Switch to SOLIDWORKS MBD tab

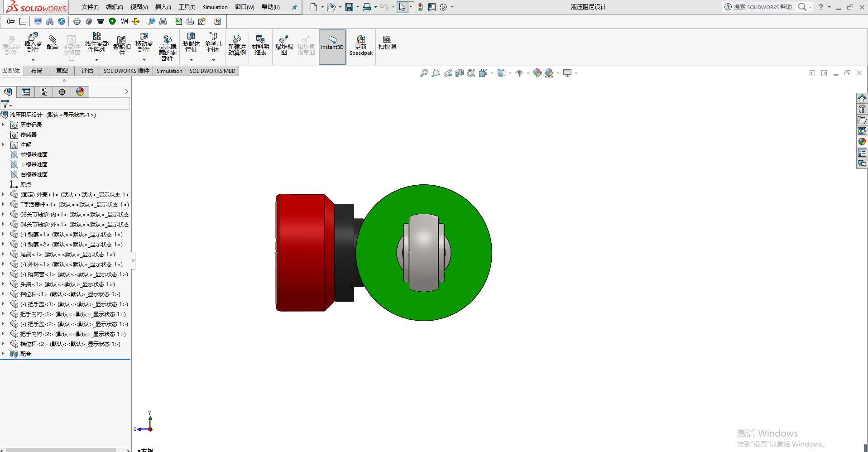click(x=212, y=71)
